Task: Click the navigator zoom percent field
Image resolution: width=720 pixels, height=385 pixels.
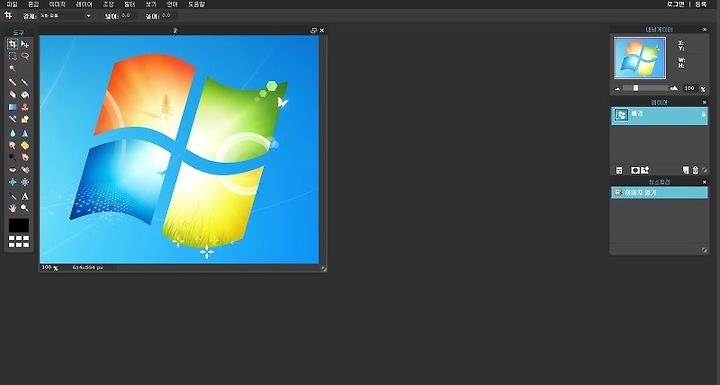Action: coord(689,88)
